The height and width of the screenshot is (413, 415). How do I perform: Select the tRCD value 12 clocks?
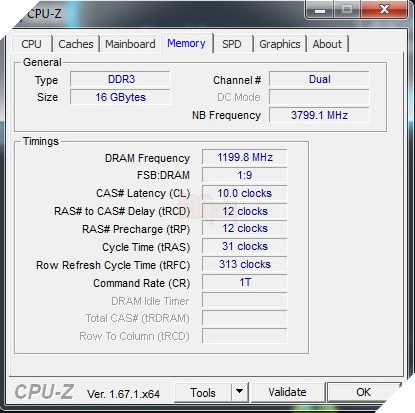pos(244,211)
